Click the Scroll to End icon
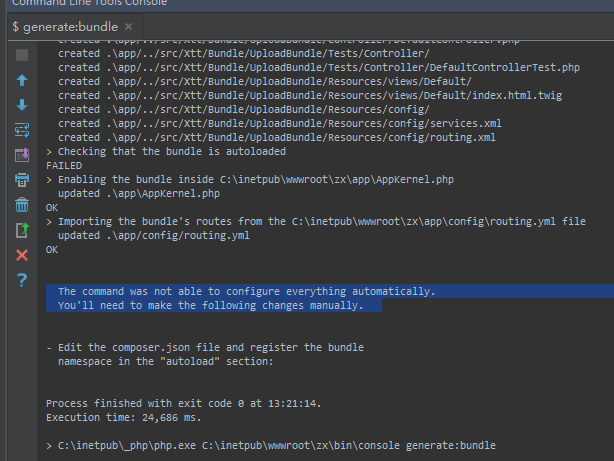The image size is (614, 461). [22, 155]
